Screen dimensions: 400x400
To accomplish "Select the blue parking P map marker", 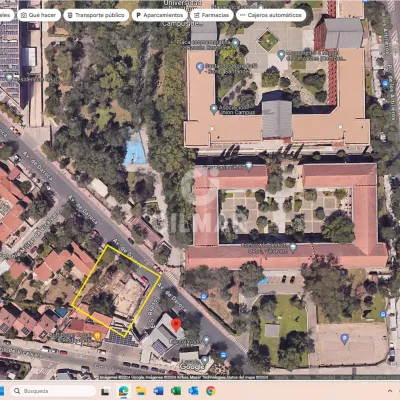I will click(344, 339).
